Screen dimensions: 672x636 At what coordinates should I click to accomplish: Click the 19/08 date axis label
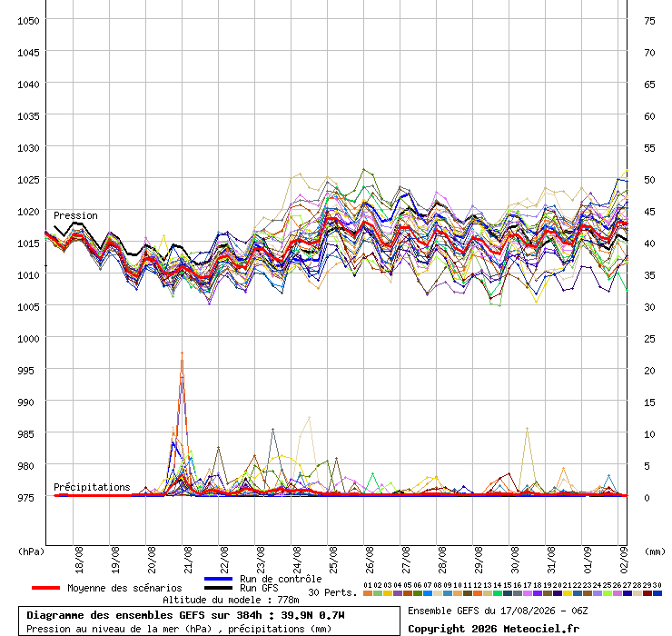click(x=115, y=560)
